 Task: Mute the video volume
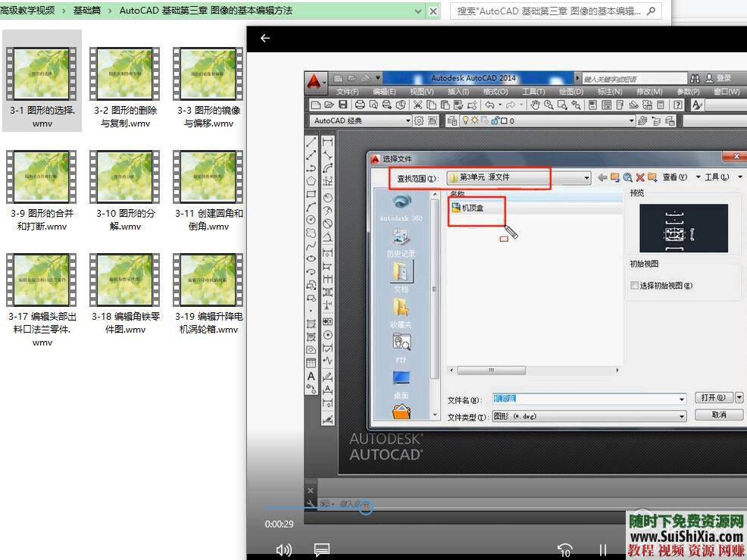[283, 550]
